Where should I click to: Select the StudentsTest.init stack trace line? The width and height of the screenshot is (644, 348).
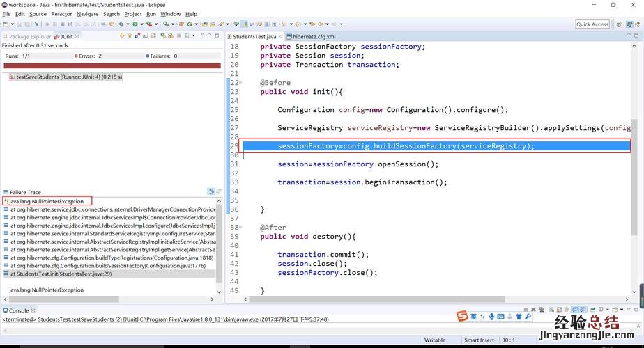(61, 274)
